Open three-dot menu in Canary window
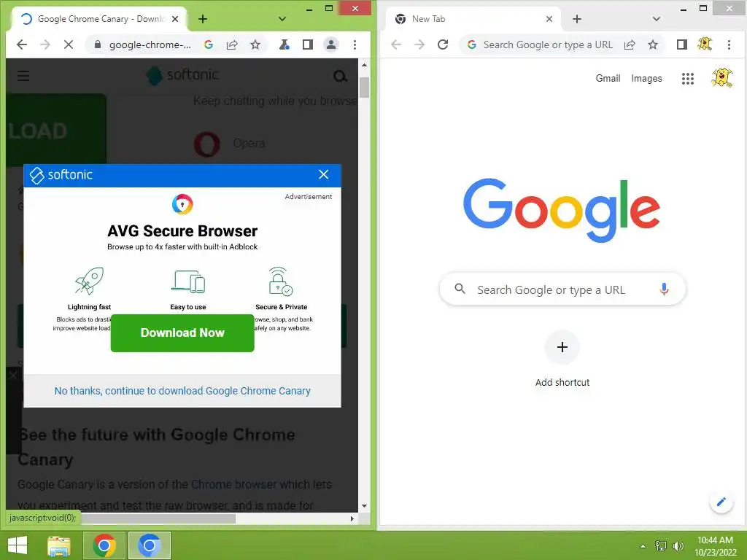747x560 pixels. (x=355, y=44)
